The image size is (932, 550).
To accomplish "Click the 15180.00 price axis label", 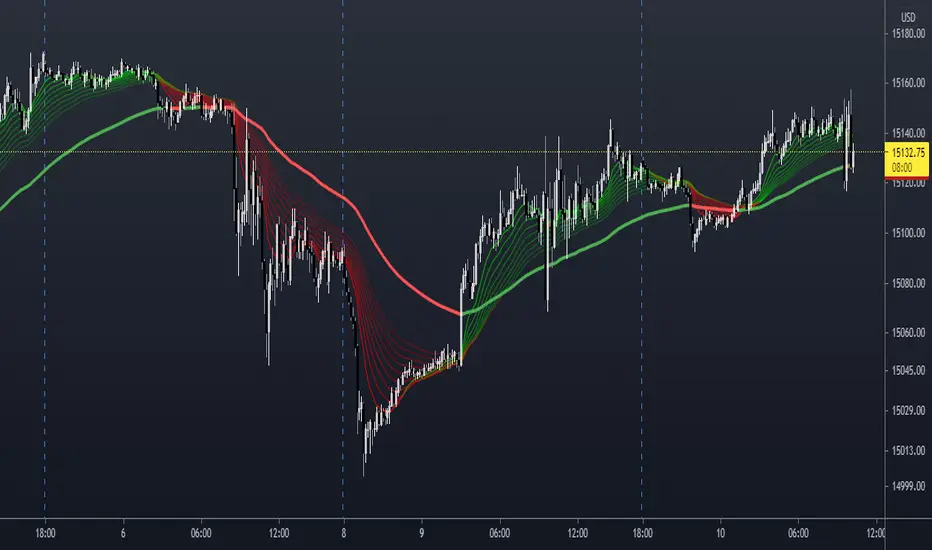I will click(908, 34).
